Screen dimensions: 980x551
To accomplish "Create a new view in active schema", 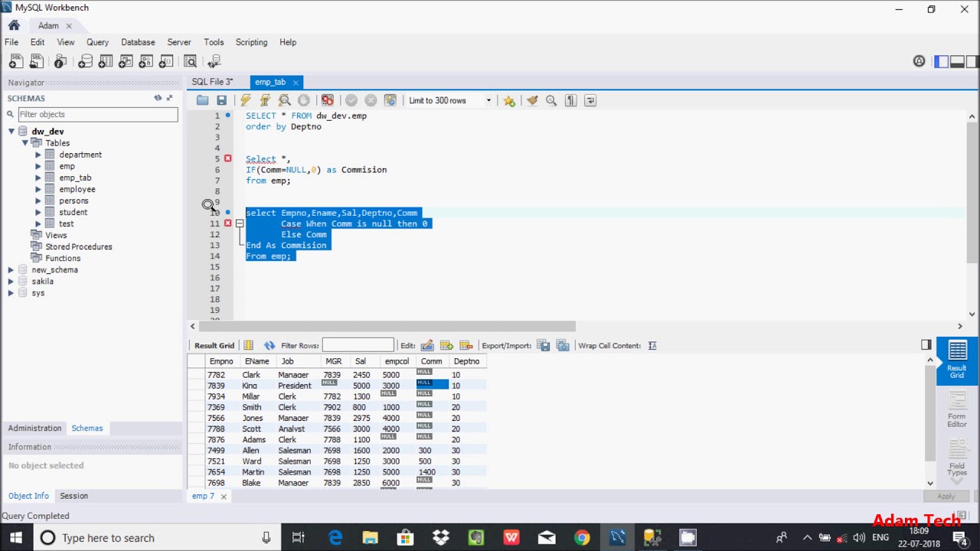I will (126, 61).
